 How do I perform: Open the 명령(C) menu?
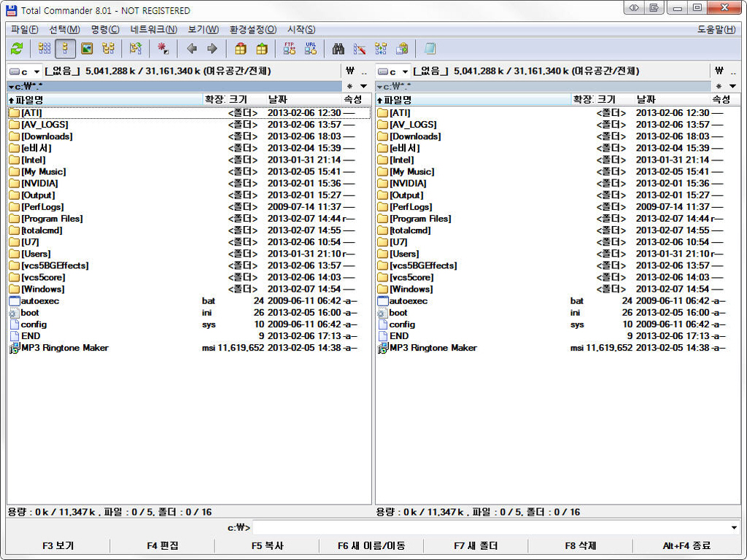click(105, 29)
